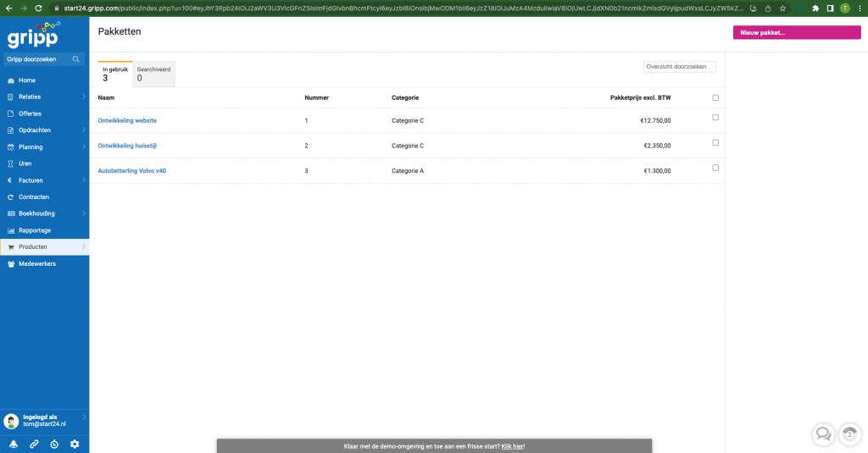Select the Autobetterling Volvo v40 row checkbox
This screenshot has width=868, height=453.
coord(715,168)
